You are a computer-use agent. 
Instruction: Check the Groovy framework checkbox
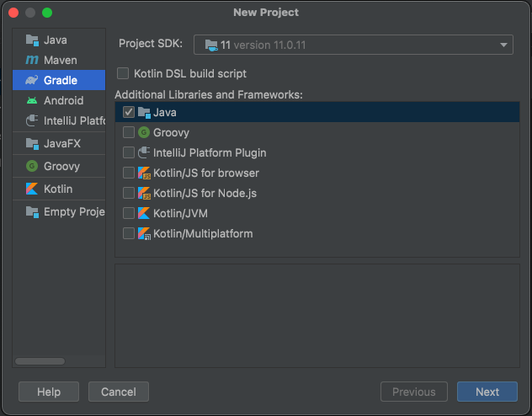129,132
